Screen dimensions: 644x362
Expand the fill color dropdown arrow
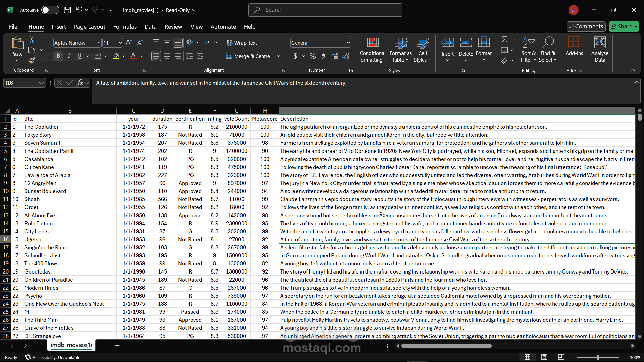pyautogui.click(x=123, y=56)
